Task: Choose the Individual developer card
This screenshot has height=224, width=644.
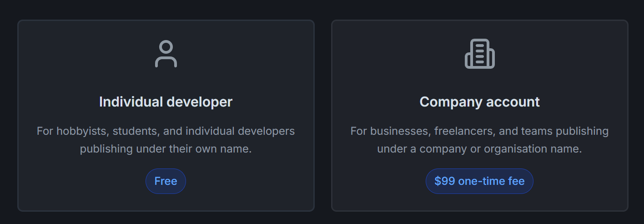Action: pyautogui.click(x=166, y=116)
